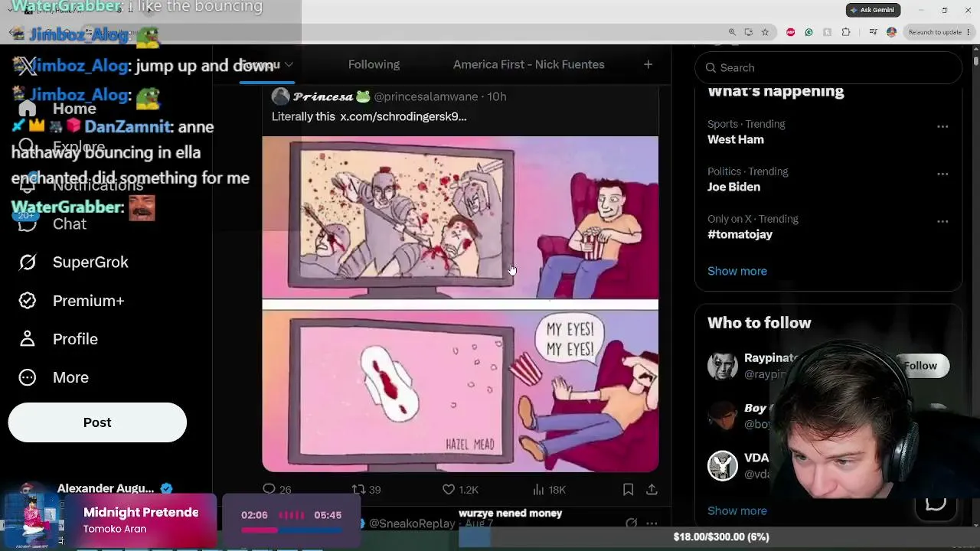980x551 pixels.
Task: Open the Raypinat profile picture
Action: click(722, 366)
